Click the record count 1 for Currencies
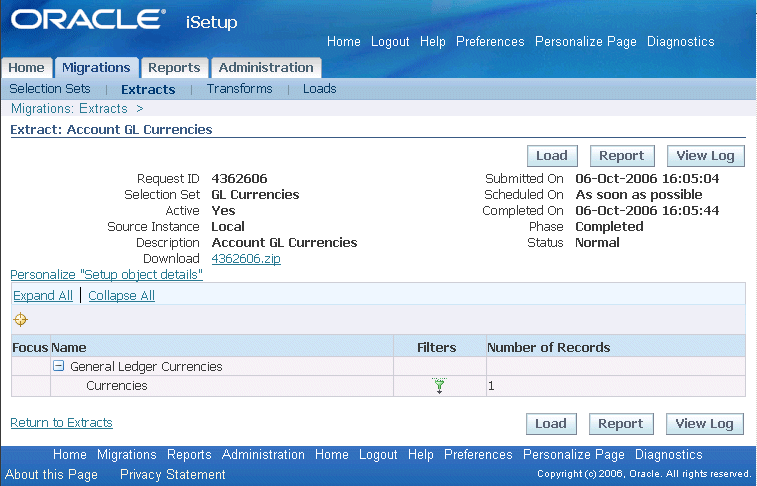 491,386
